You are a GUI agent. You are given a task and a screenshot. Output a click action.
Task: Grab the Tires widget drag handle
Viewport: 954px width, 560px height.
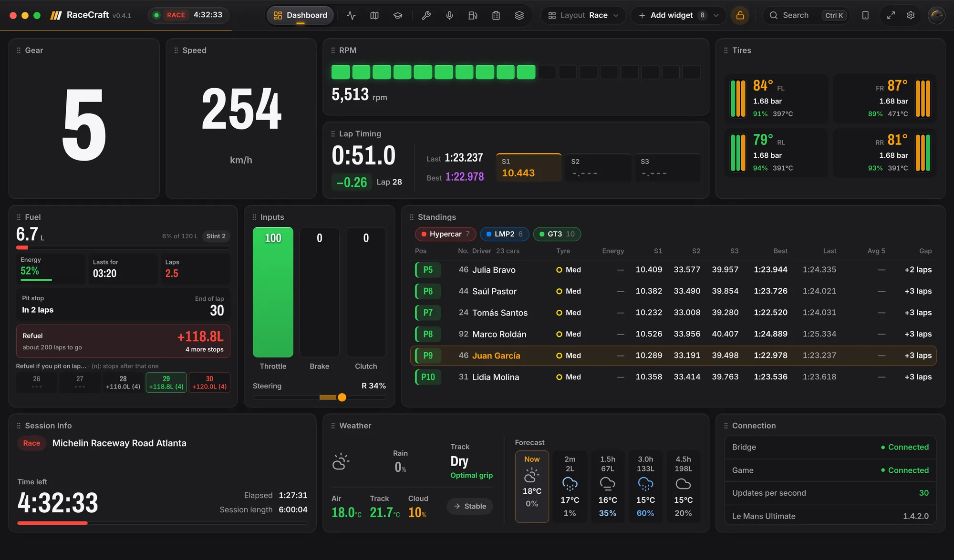click(726, 51)
